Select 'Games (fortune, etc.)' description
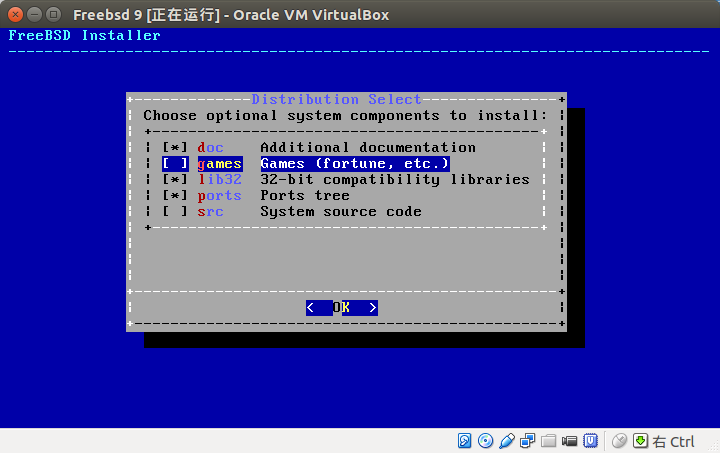The image size is (720, 453). (x=354, y=164)
